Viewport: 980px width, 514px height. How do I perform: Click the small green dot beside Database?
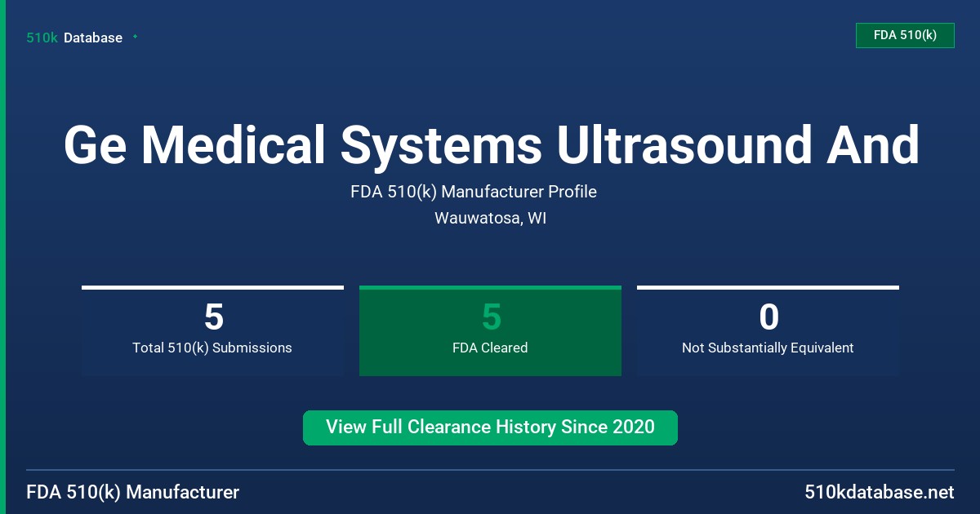point(135,37)
